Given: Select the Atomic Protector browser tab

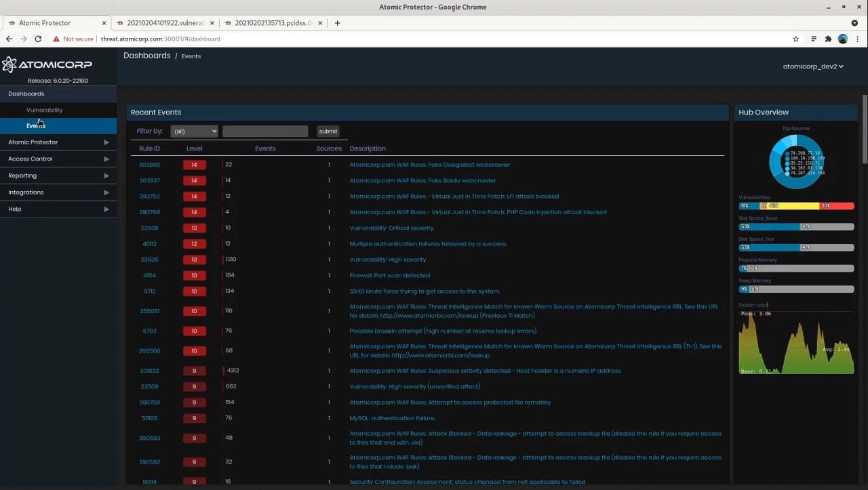Looking at the screenshot, I should pos(56,23).
